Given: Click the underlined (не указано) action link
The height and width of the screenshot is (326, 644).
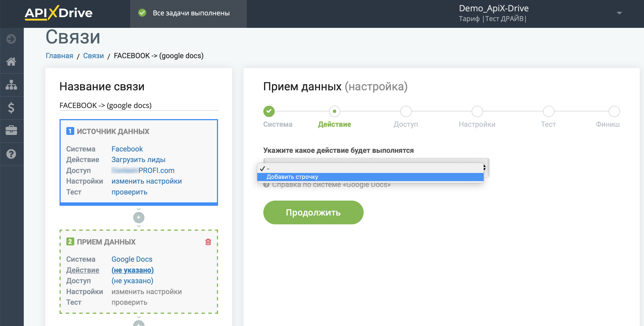Looking at the screenshot, I should pyautogui.click(x=132, y=270).
